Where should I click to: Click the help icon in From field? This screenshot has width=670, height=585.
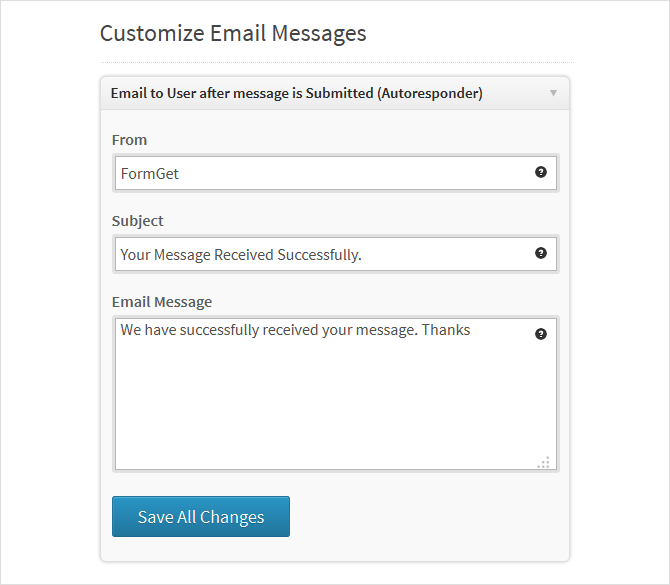(541, 172)
